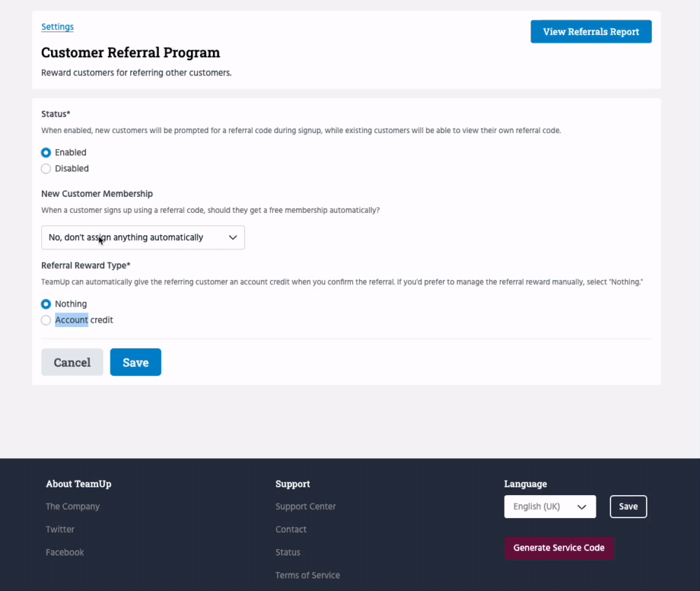Image resolution: width=700 pixels, height=591 pixels.
Task: Open the Facebook footer link
Action: pos(65,552)
